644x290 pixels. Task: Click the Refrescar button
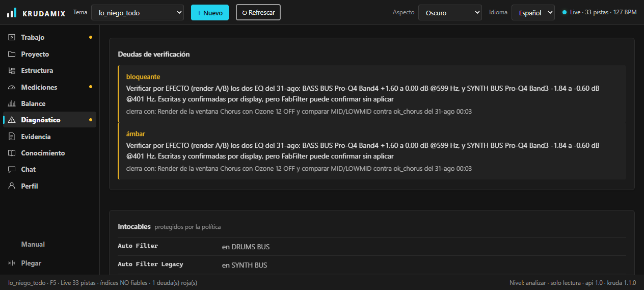(258, 12)
